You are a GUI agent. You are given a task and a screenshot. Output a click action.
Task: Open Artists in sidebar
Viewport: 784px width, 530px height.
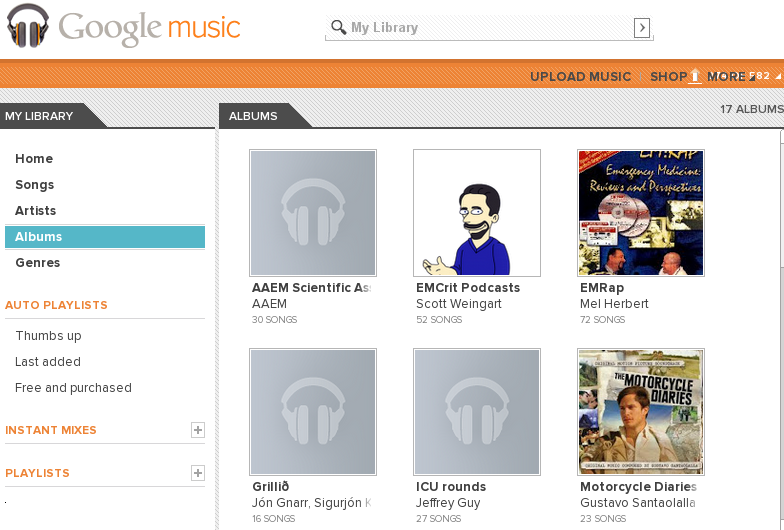click(x=36, y=210)
